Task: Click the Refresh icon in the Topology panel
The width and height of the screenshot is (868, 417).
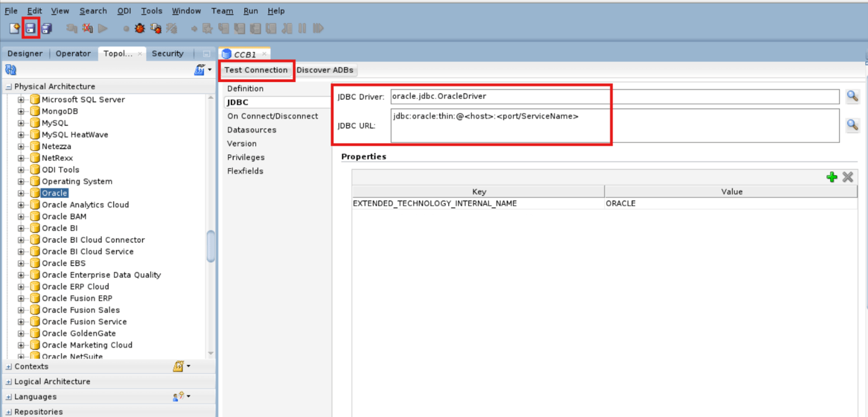Action: point(11,70)
